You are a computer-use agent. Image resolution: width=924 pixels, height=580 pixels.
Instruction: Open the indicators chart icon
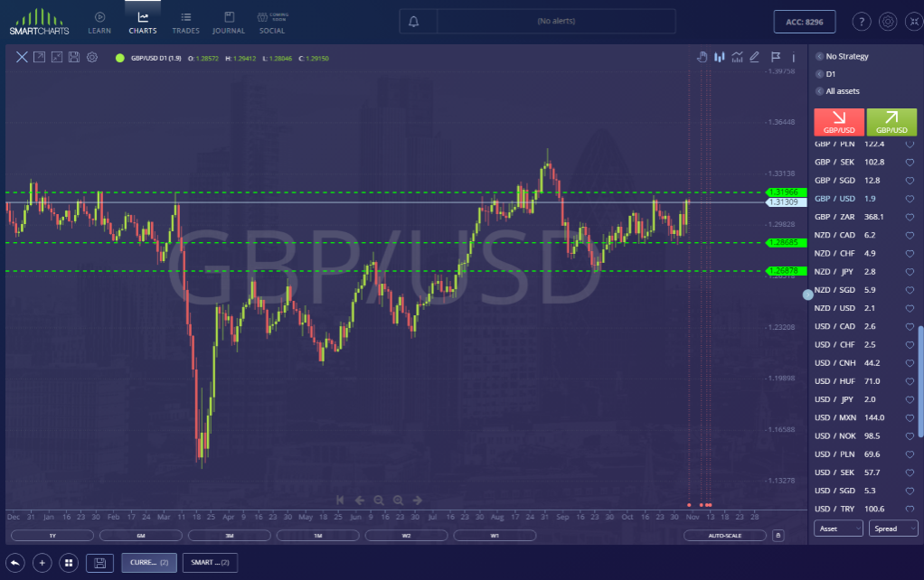point(738,57)
